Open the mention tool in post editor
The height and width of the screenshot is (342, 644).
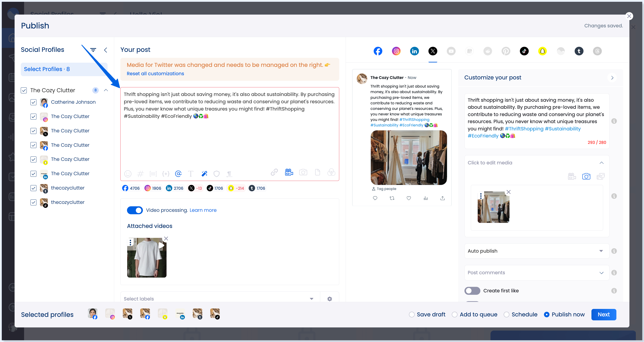pos(178,174)
